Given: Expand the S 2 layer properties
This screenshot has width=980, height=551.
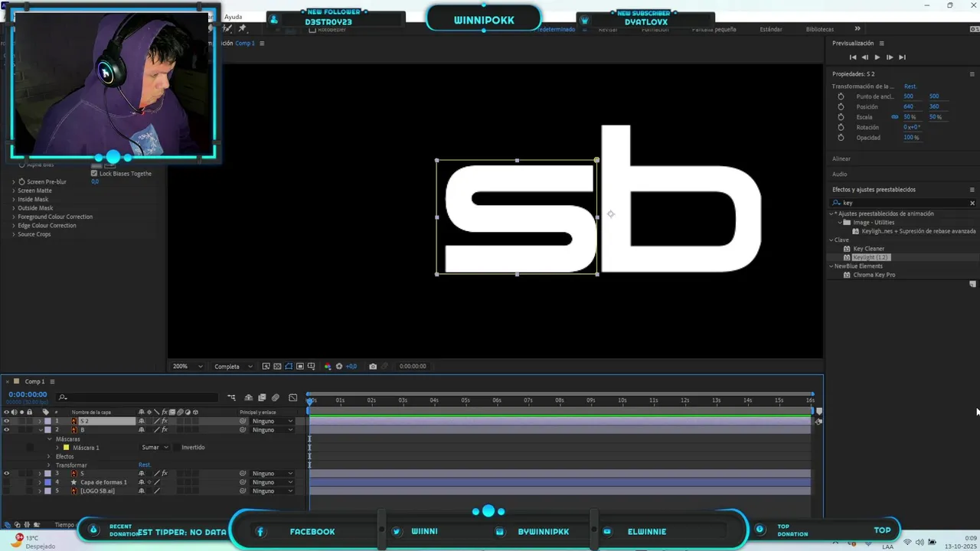Looking at the screenshot, I should 40,421.
